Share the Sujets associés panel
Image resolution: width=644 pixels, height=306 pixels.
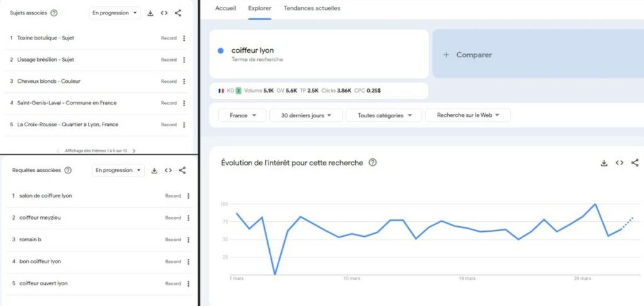[178, 13]
